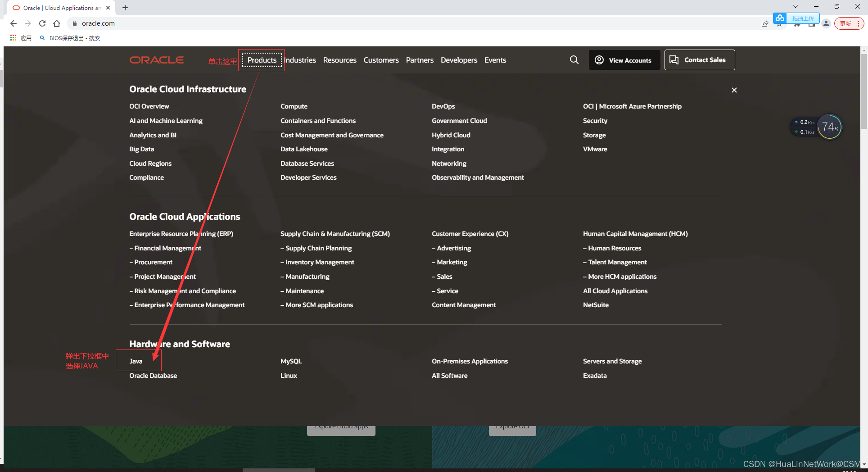
Task: Open MySQL link
Action: pyautogui.click(x=291, y=361)
